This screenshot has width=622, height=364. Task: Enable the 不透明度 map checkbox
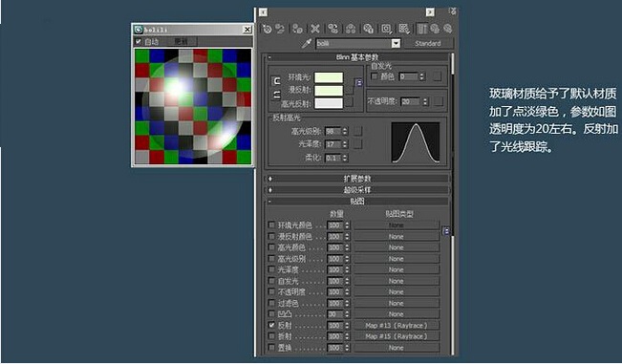click(271, 291)
